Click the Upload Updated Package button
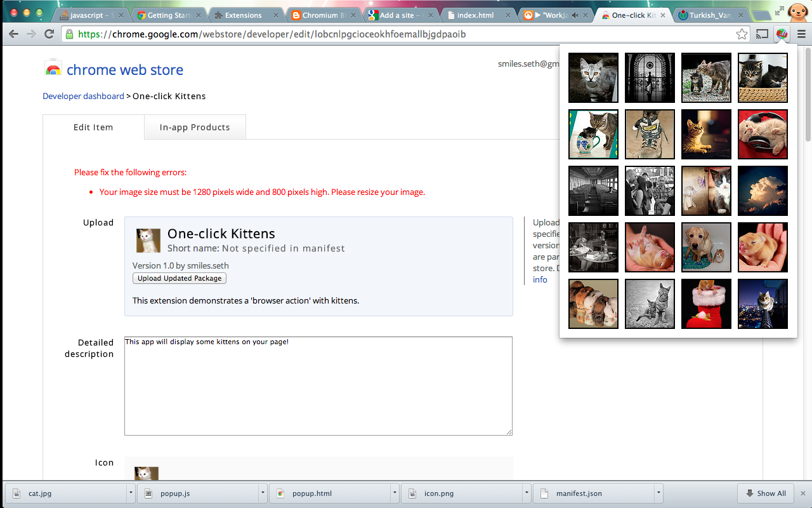This screenshot has height=508, width=812. 179,278
